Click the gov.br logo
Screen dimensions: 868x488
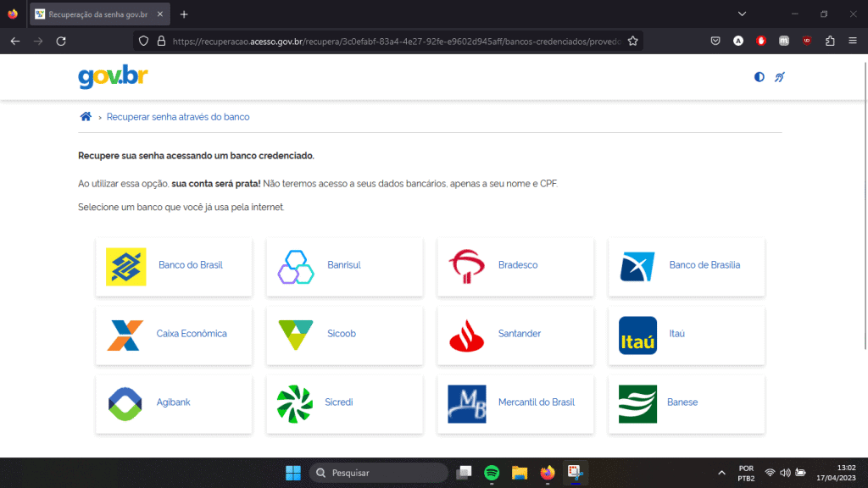coord(113,77)
